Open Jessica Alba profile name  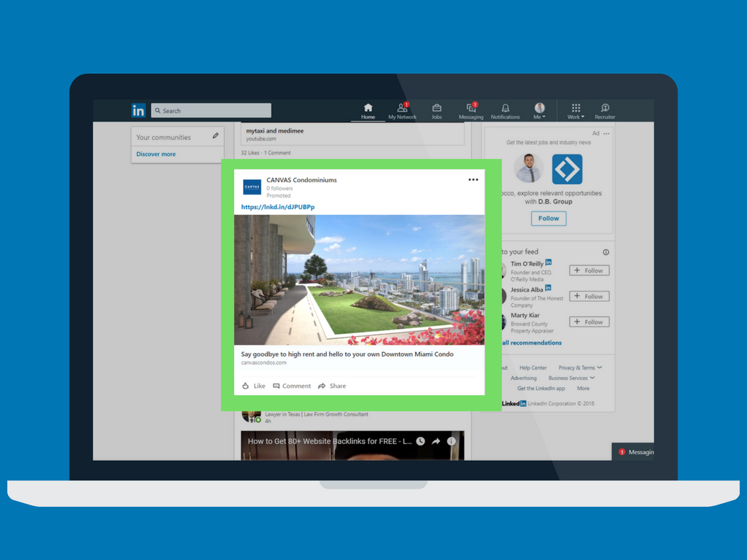527,289
